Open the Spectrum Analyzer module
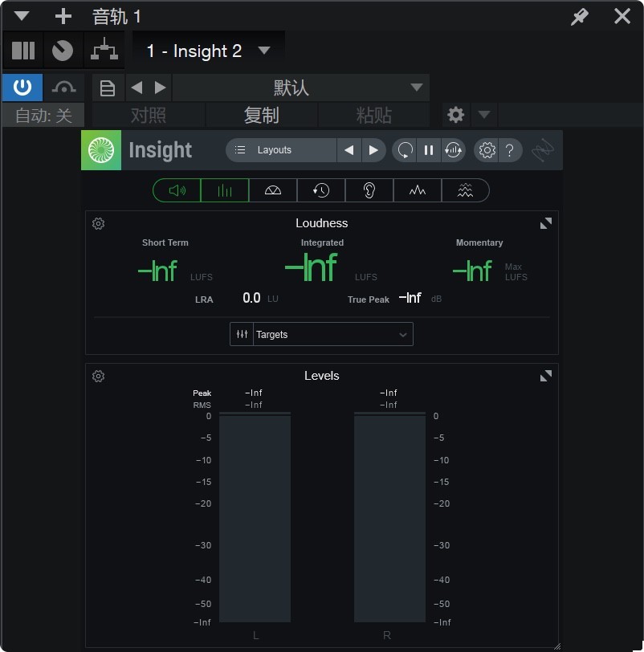Image resolution: width=644 pixels, height=652 pixels. (x=417, y=190)
